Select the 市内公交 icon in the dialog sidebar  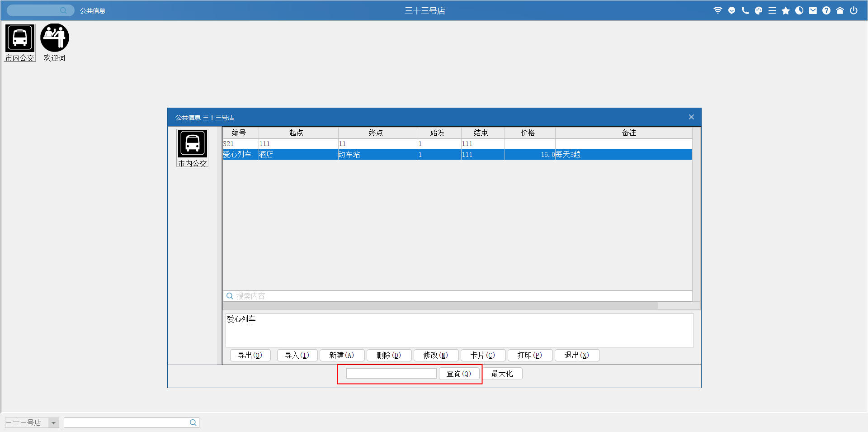(x=192, y=148)
